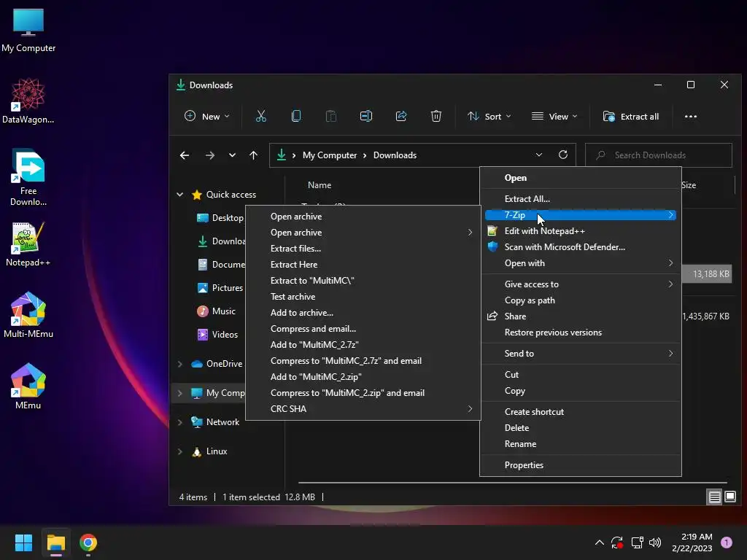Open clock showing 2:19 AM

click(x=692, y=542)
